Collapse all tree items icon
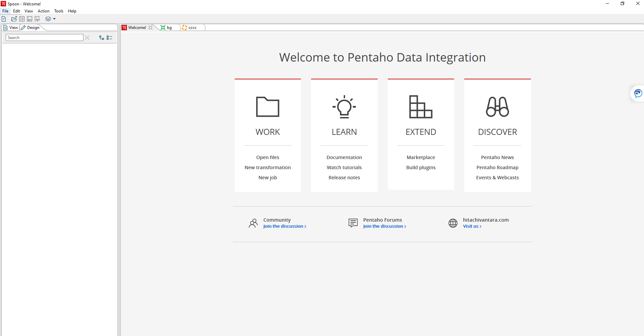644x336 pixels. [x=109, y=38]
